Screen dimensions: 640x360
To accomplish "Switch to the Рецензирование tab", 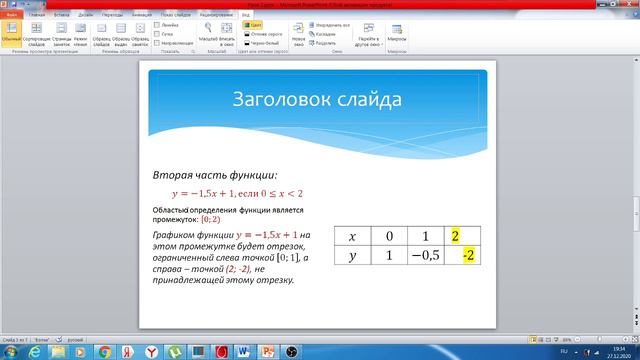I will (216, 15).
